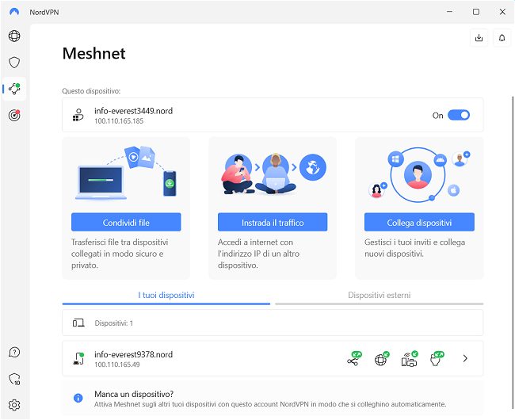Click the shield icon with number 10

coord(14,379)
